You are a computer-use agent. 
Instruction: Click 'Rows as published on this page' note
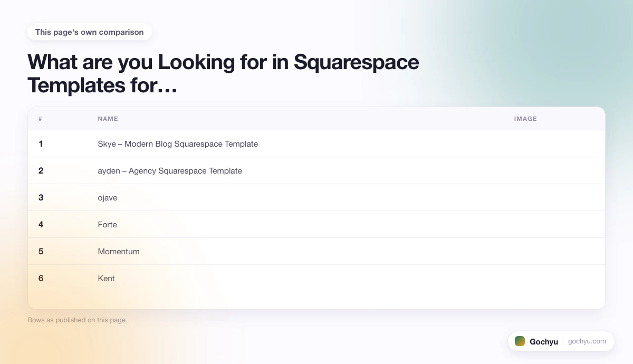[77, 320]
